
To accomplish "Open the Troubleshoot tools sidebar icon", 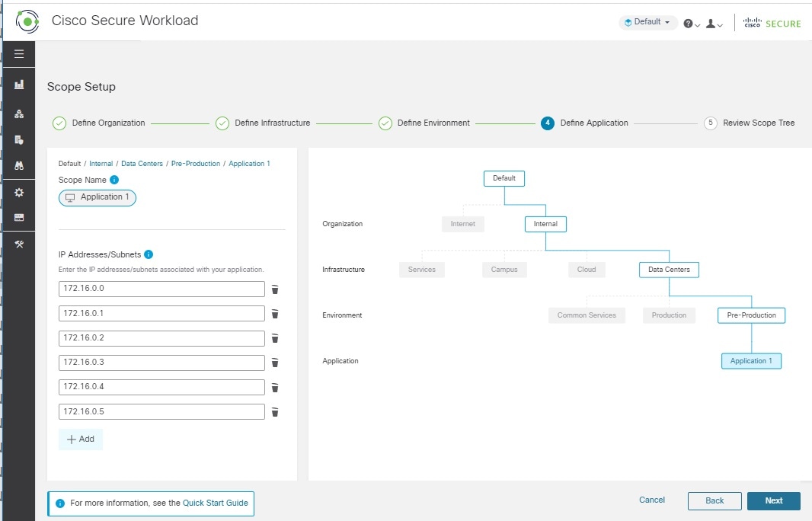I will click(19, 245).
